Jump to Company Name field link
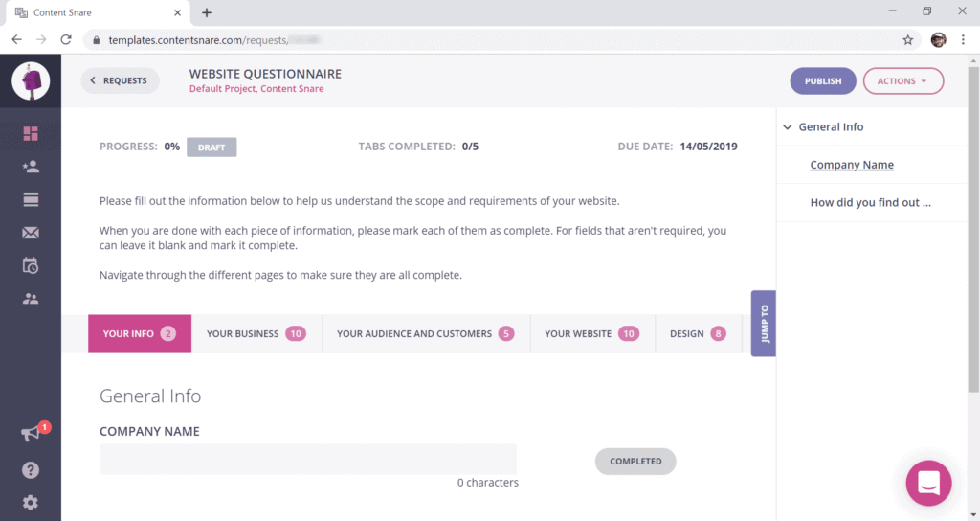 [852, 165]
